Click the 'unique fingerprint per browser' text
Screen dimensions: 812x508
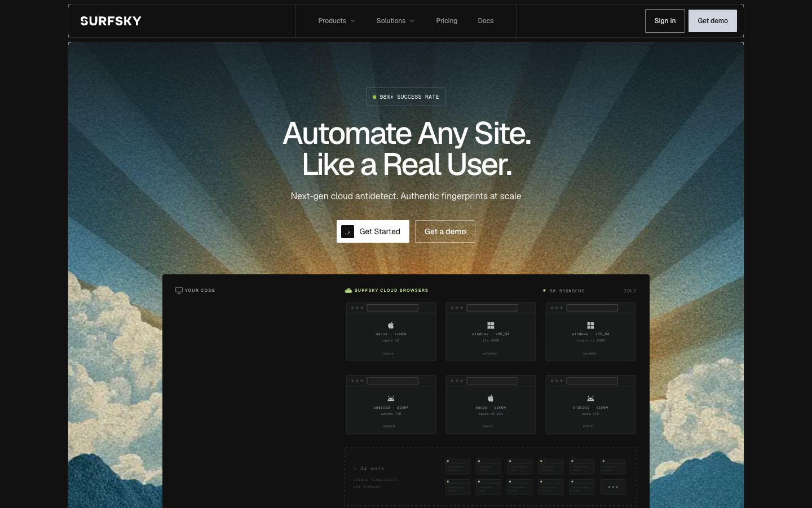(x=376, y=483)
